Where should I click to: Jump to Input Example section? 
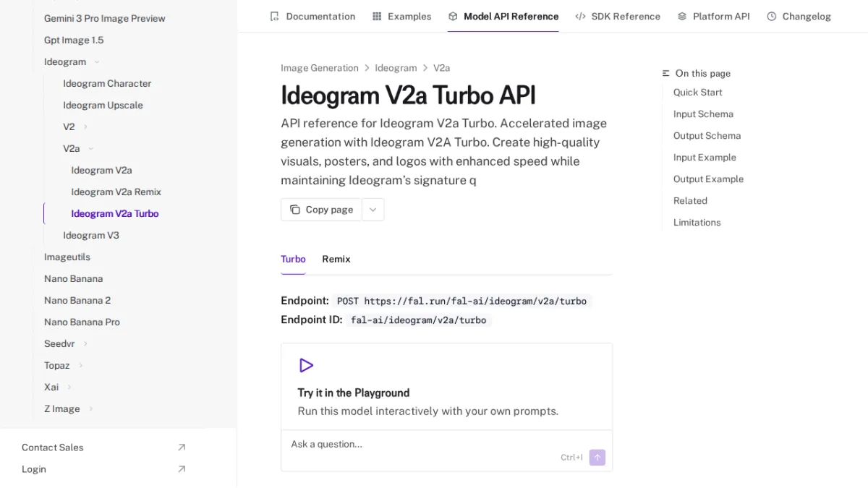coord(705,158)
